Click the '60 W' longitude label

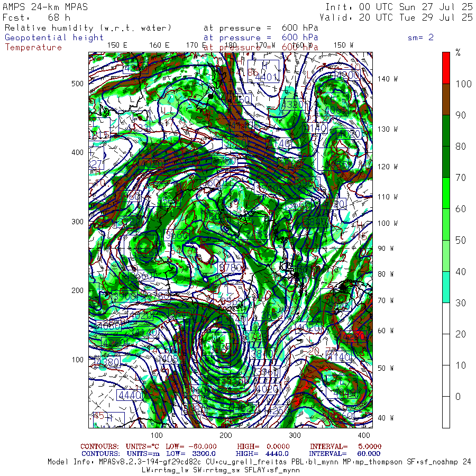(x=386, y=331)
